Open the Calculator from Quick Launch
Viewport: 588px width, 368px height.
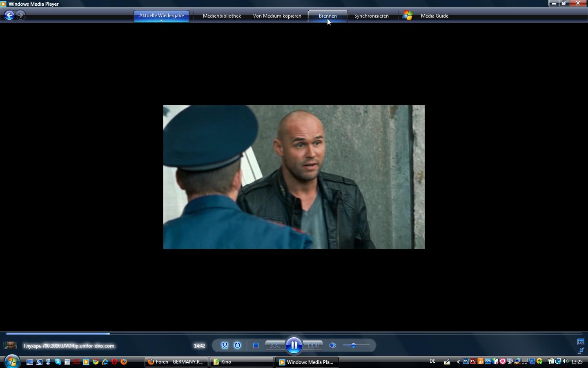(67, 362)
